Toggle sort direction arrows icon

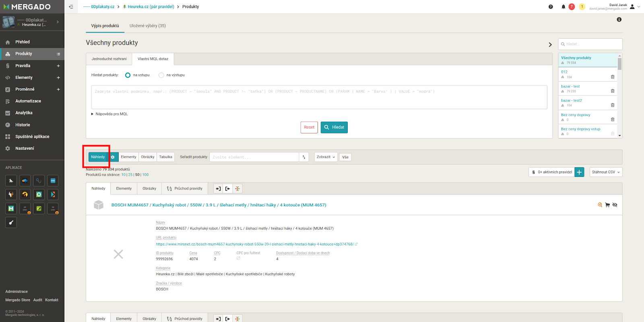(x=304, y=157)
